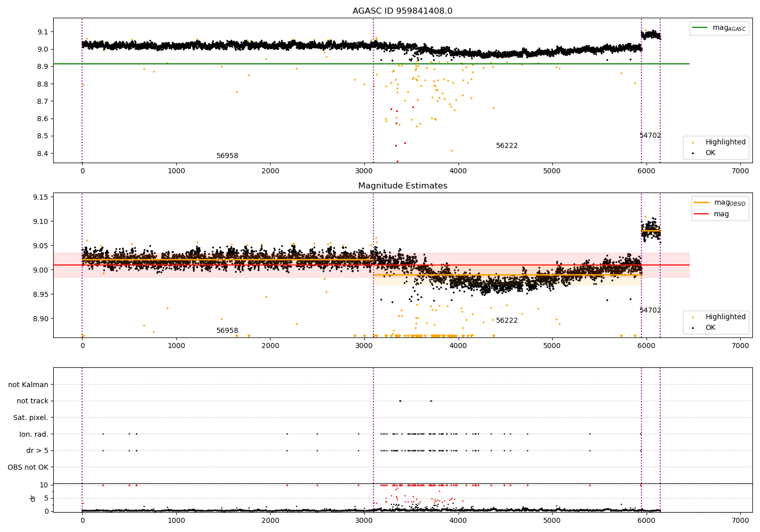Click the 'not track' y-axis label
This screenshot has width=760, height=532.
pos(32,401)
